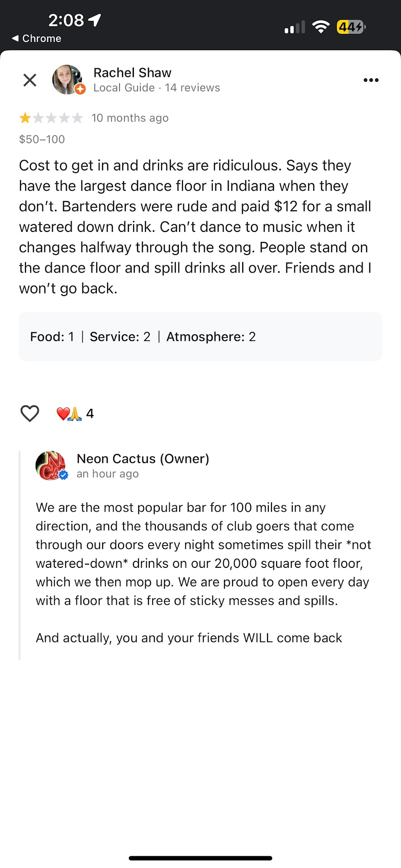Open Rachel Shaw's profile picture
Image resolution: width=401 pixels, height=868 pixels.
(67, 79)
